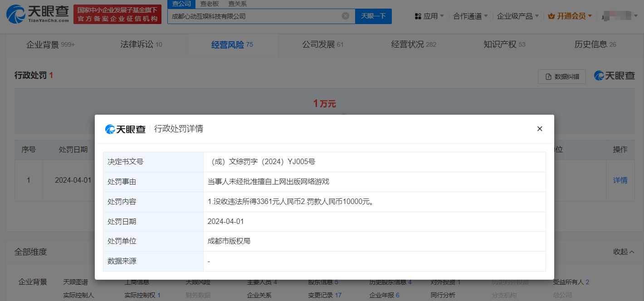Screen dimensions: 644x301
Task: Open the 合作通道 dropdown
Action: tap(471, 16)
